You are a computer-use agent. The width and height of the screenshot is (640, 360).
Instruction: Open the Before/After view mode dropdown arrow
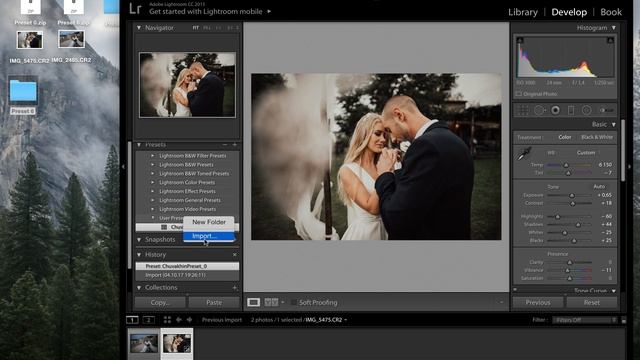pos(283,302)
